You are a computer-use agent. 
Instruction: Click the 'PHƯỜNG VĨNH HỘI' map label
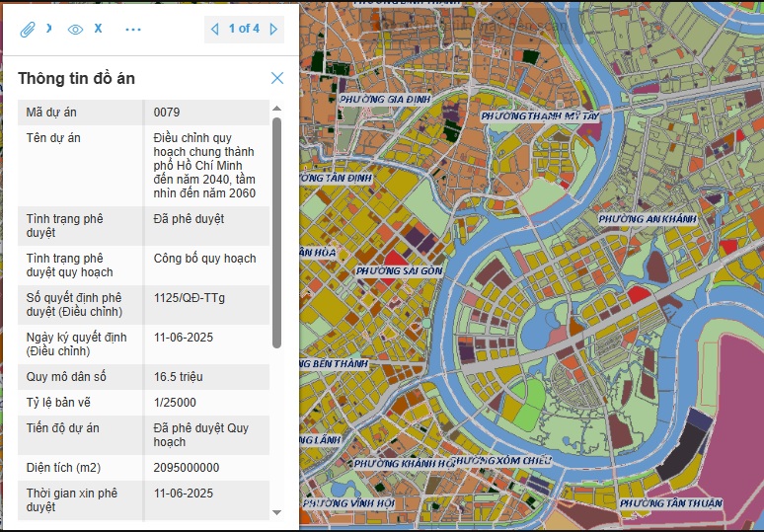(347, 503)
